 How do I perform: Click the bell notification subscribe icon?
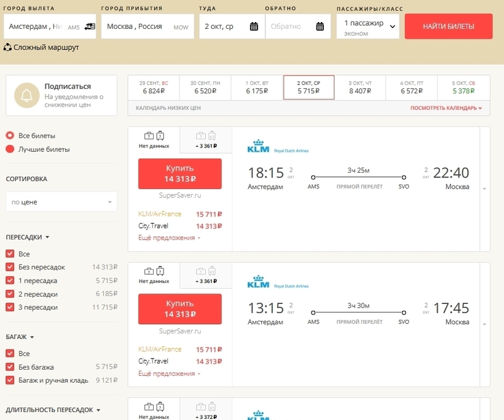tap(26, 95)
